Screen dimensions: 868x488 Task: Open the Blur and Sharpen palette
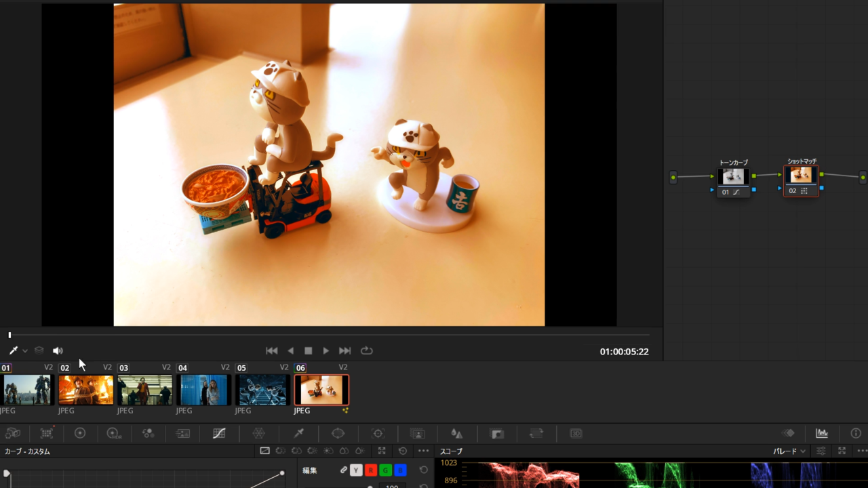pyautogui.click(x=456, y=433)
